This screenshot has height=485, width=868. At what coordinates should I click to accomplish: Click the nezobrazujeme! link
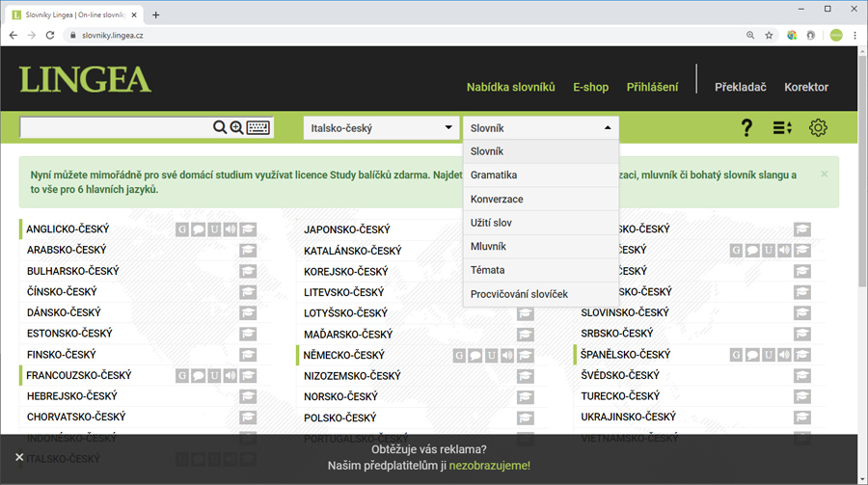tap(489, 466)
